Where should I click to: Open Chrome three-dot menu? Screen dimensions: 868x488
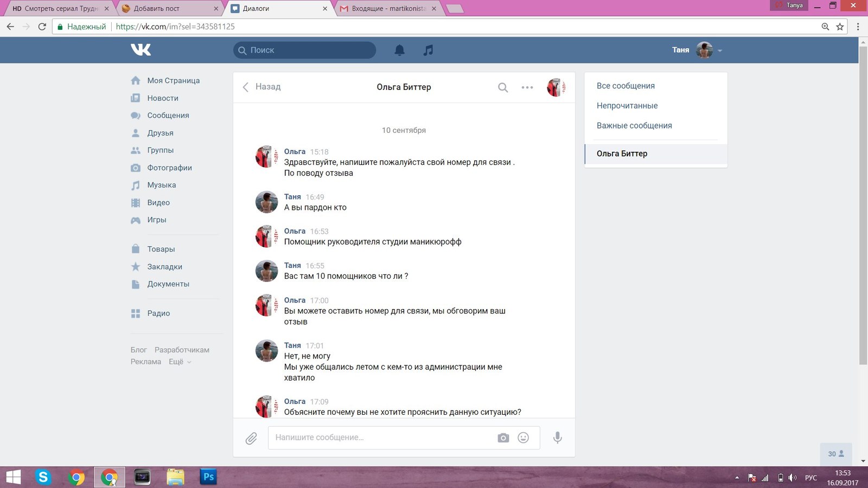(x=858, y=27)
